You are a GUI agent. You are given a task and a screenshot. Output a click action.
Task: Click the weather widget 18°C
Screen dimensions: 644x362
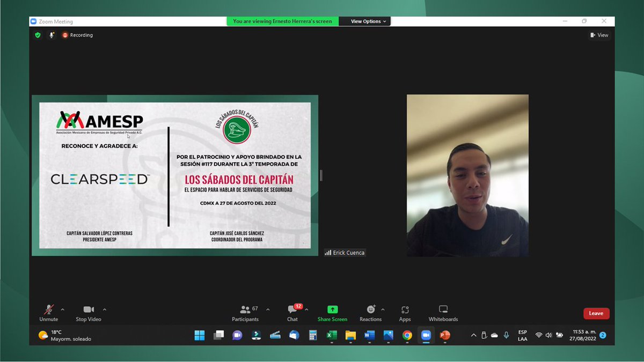point(65,335)
